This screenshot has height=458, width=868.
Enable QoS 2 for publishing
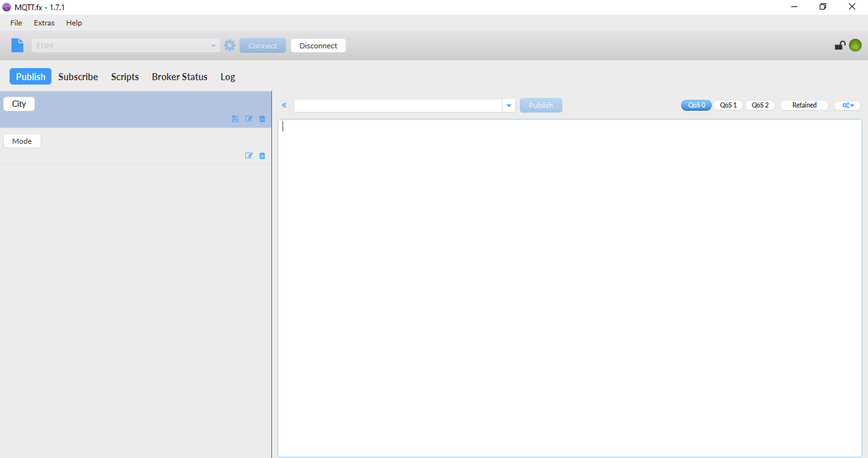click(759, 105)
